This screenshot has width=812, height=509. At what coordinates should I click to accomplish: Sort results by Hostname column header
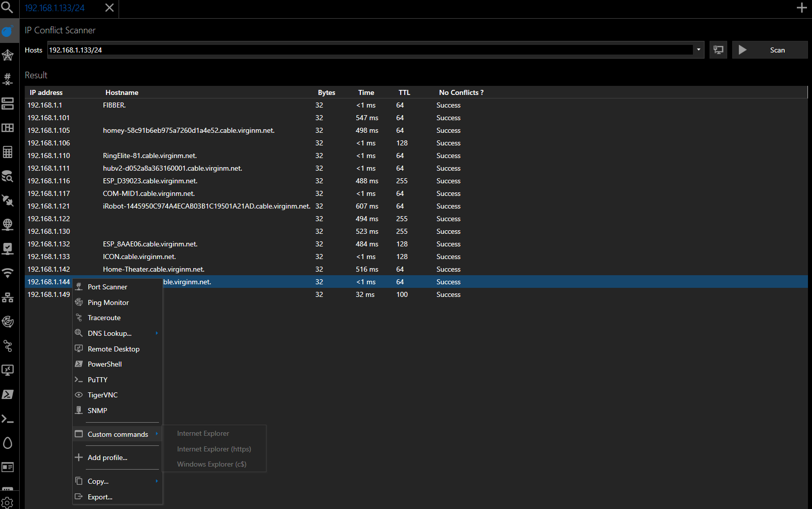pyautogui.click(x=122, y=92)
